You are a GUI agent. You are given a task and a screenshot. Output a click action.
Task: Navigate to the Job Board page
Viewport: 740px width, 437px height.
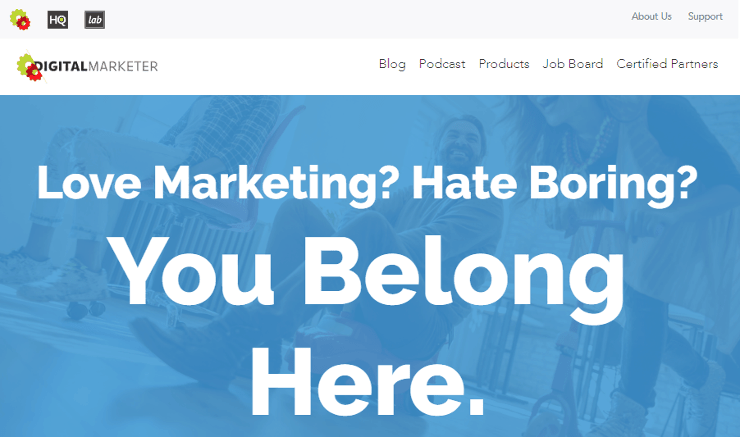tap(573, 64)
